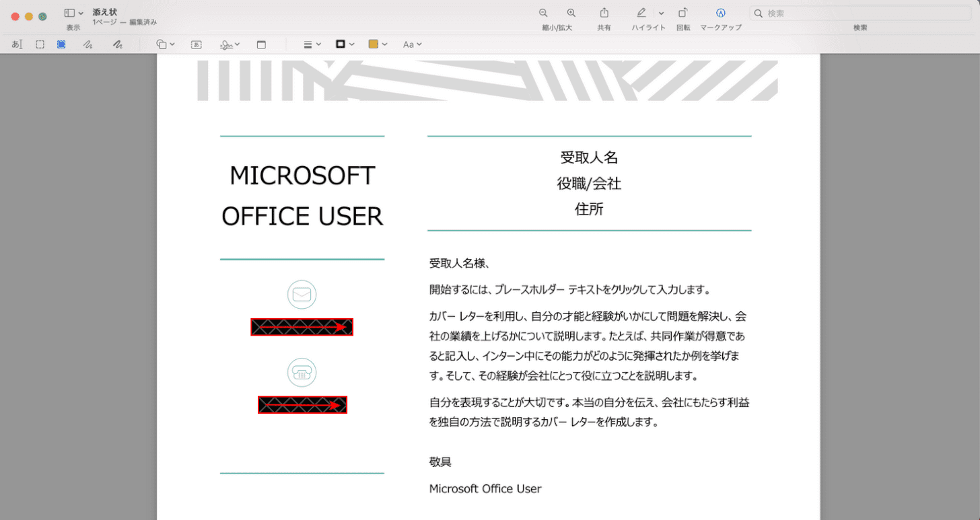The image size is (980, 520).
Task: Click the 1ページ — 編集済み subtitle
Action: coord(125,22)
